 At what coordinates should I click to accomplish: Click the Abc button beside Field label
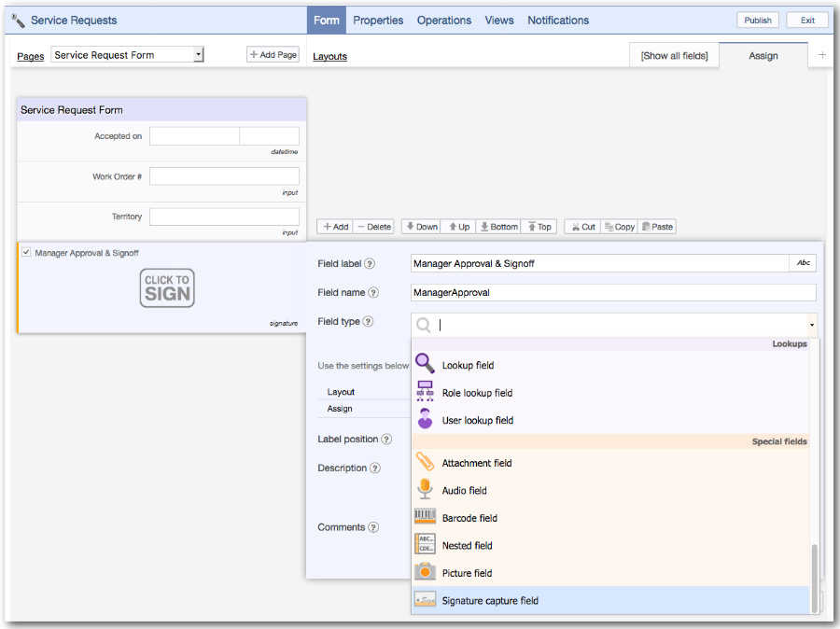click(x=803, y=263)
